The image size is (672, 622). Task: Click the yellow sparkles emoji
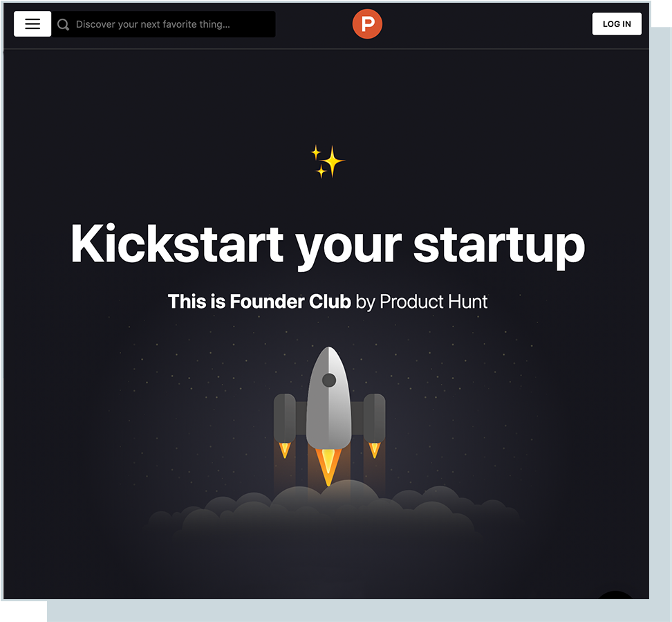(328, 161)
